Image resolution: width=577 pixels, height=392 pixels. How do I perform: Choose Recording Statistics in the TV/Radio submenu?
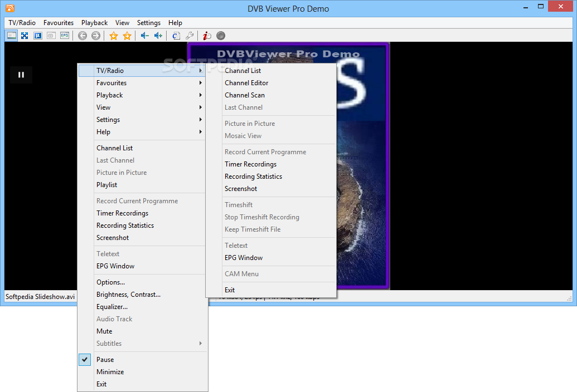[271, 177]
